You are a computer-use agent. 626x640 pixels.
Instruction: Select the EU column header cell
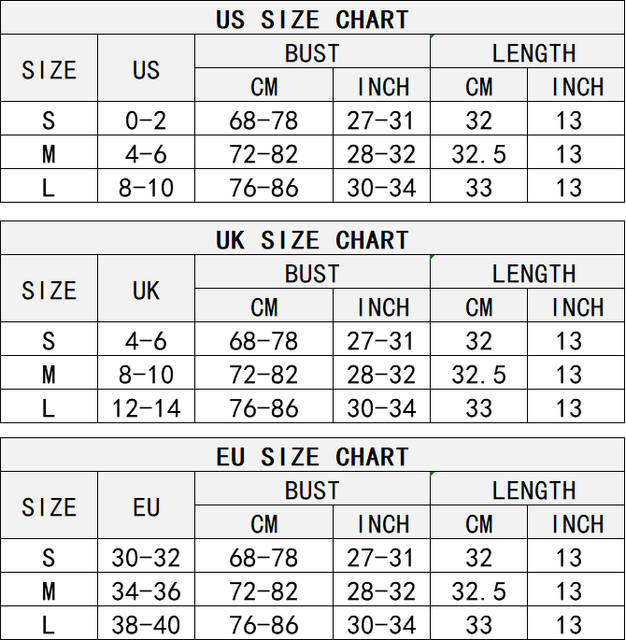click(x=146, y=505)
